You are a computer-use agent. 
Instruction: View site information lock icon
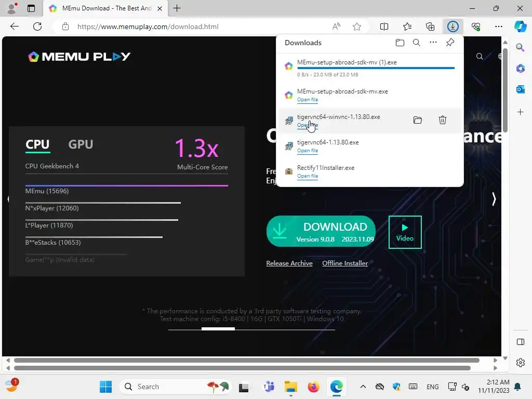click(65, 26)
